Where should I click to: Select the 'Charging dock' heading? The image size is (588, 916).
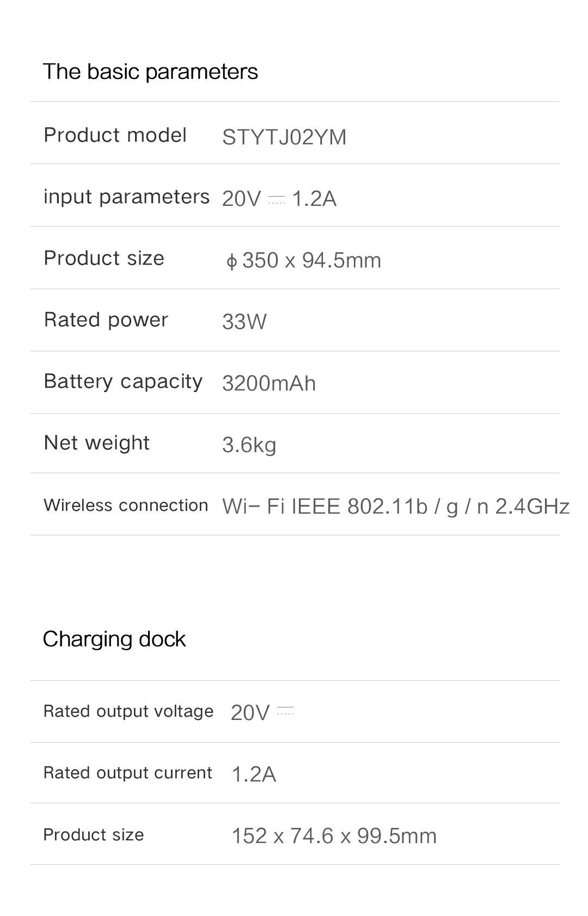(114, 639)
